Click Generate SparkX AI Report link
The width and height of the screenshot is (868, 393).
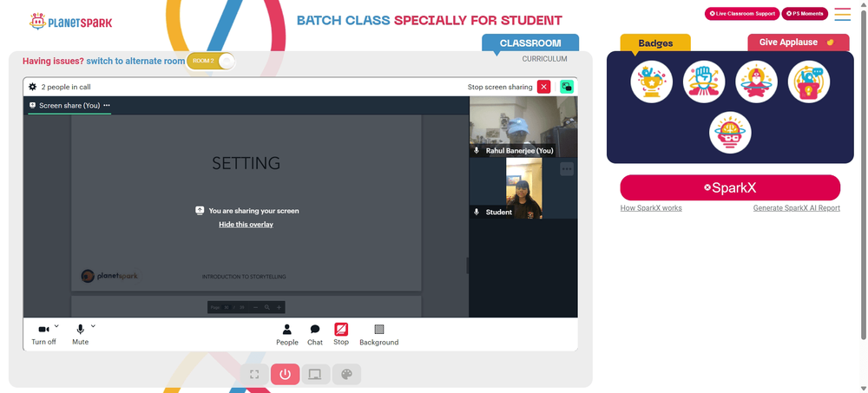click(x=797, y=208)
